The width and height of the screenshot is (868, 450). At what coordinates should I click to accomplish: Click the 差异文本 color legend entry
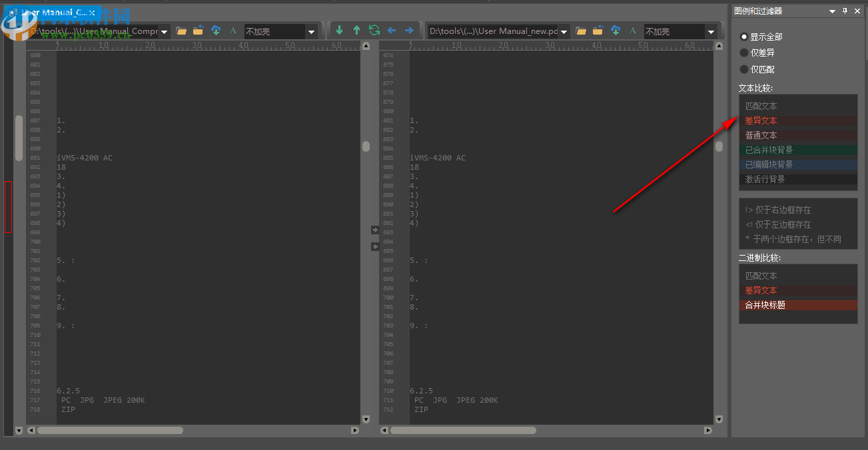[761, 120]
